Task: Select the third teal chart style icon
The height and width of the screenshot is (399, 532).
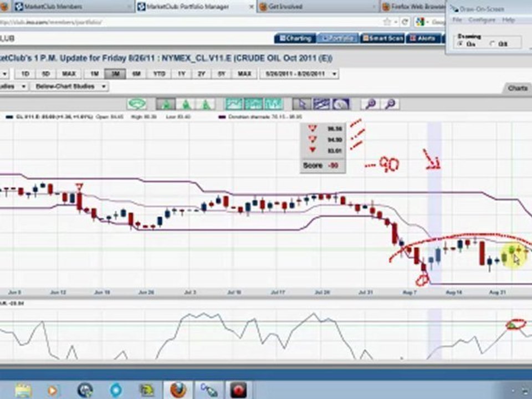Action: click(x=273, y=104)
